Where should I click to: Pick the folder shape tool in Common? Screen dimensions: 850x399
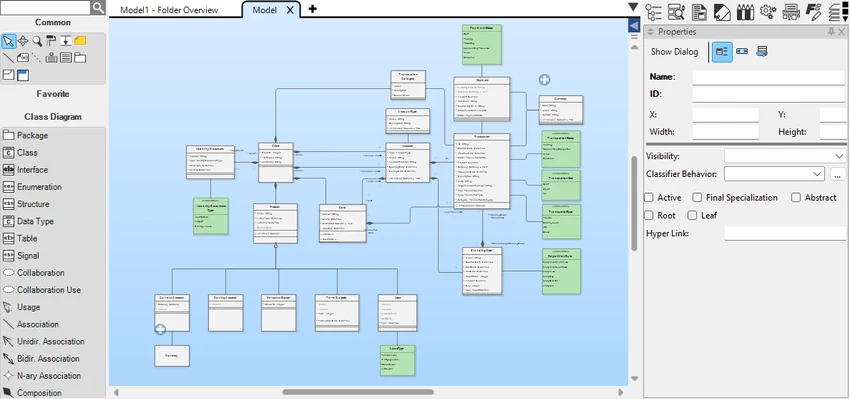click(80, 57)
